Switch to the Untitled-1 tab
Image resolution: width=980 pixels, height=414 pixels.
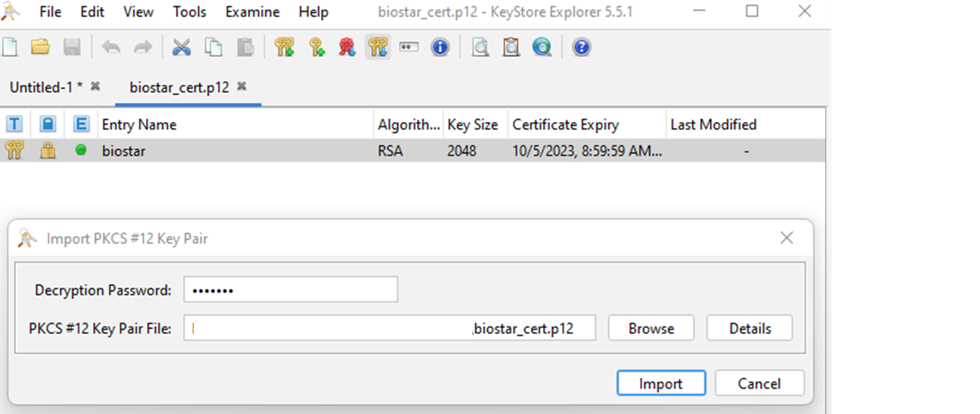click(45, 87)
